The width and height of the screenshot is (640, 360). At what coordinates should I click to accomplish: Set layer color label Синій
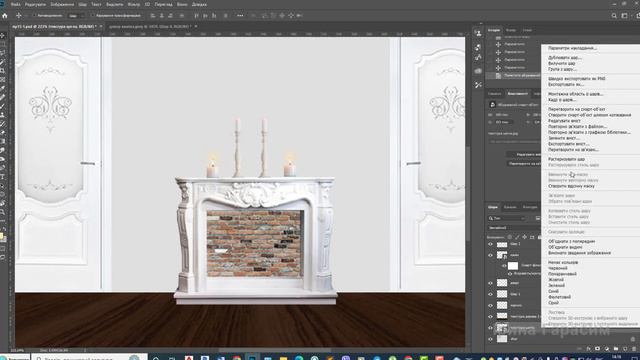click(553, 291)
